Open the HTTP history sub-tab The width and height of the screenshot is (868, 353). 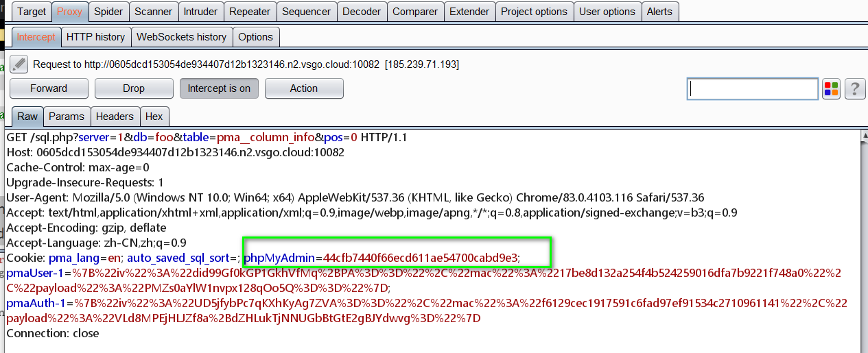click(x=96, y=37)
